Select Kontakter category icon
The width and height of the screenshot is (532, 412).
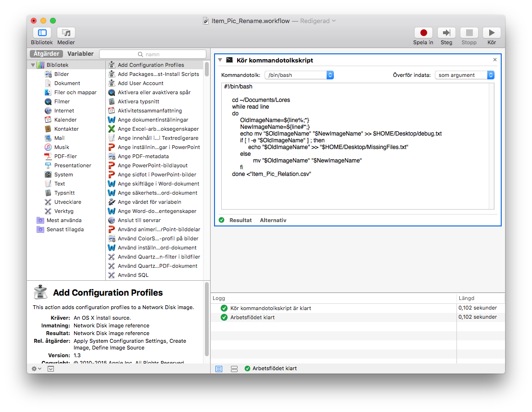[48, 129]
